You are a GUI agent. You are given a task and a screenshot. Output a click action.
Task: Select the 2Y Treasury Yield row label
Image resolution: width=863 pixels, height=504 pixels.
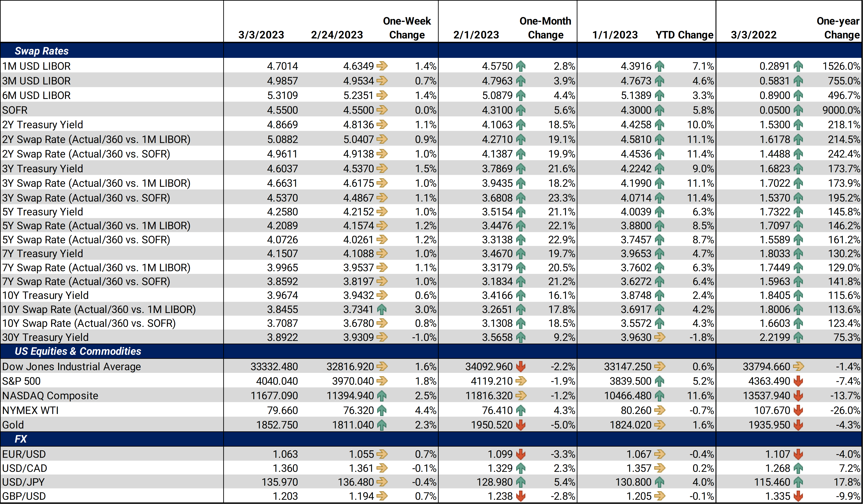tap(42, 125)
